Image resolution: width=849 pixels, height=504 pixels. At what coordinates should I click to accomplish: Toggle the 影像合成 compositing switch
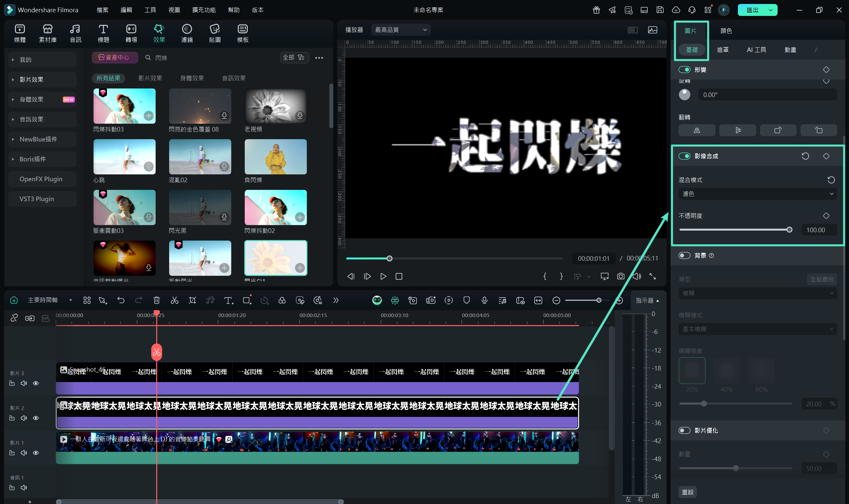(685, 156)
